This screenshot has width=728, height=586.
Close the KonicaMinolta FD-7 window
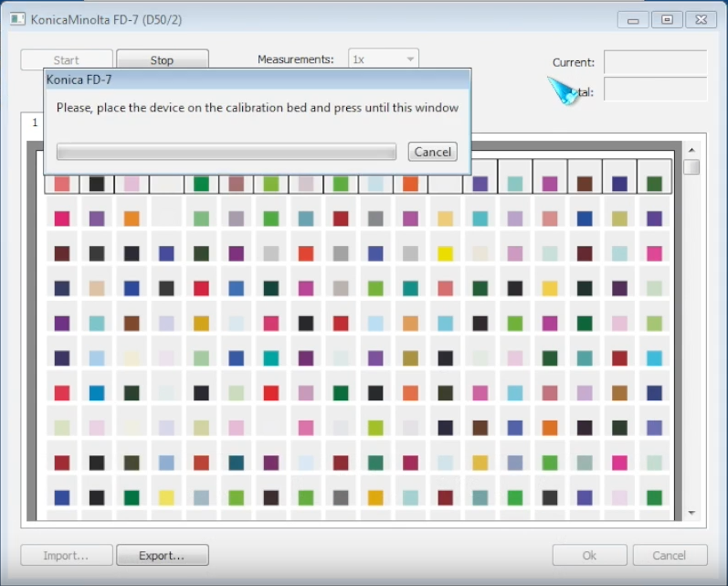click(702, 20)
